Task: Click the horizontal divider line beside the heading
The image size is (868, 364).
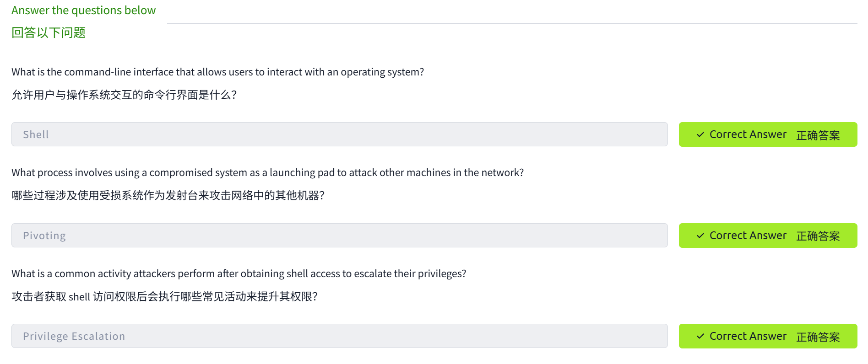Action: pyautogui.click(x=512, y=23)
